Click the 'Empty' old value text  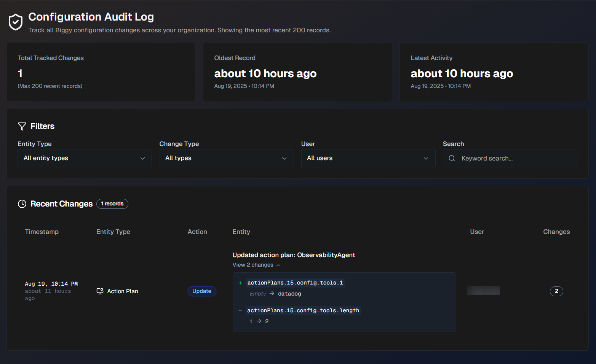click(x=258, y=294)
